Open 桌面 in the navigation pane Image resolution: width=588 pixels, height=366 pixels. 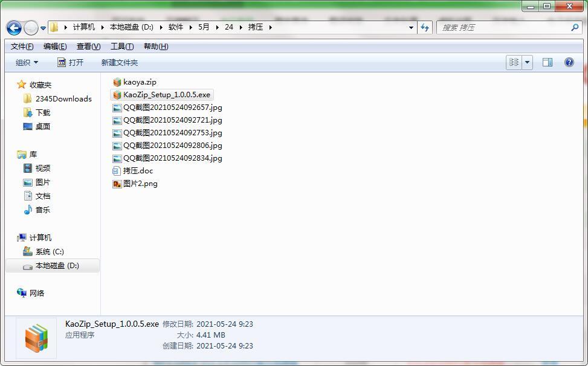(43, 127)
